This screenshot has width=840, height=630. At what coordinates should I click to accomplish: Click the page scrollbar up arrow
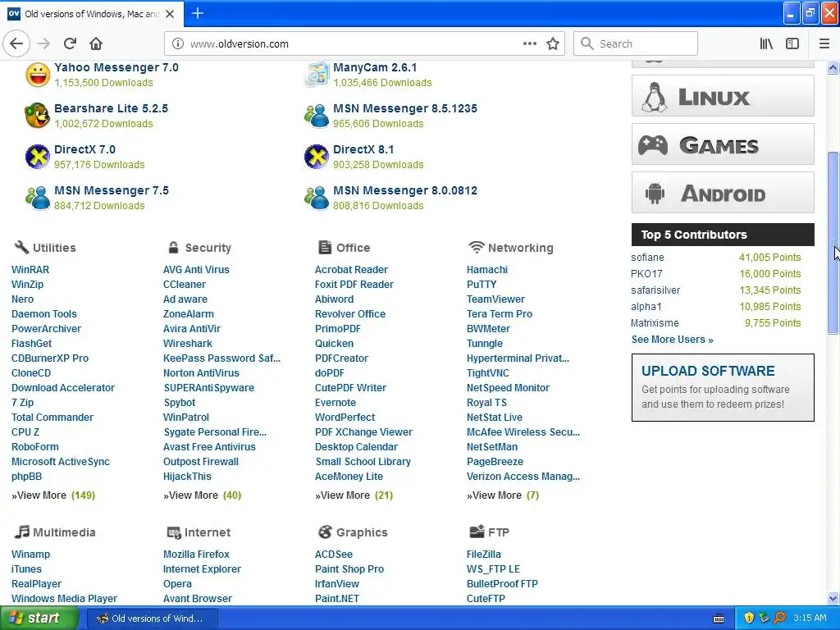833,67
